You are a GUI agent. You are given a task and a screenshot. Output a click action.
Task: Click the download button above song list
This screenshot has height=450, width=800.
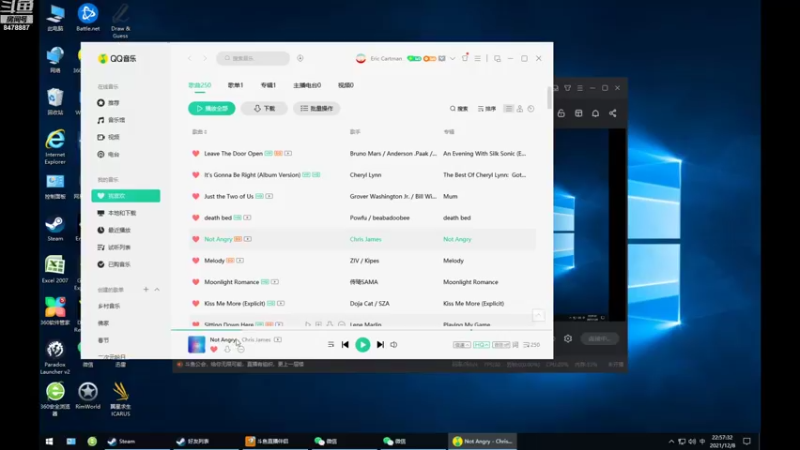pos(264,109)
